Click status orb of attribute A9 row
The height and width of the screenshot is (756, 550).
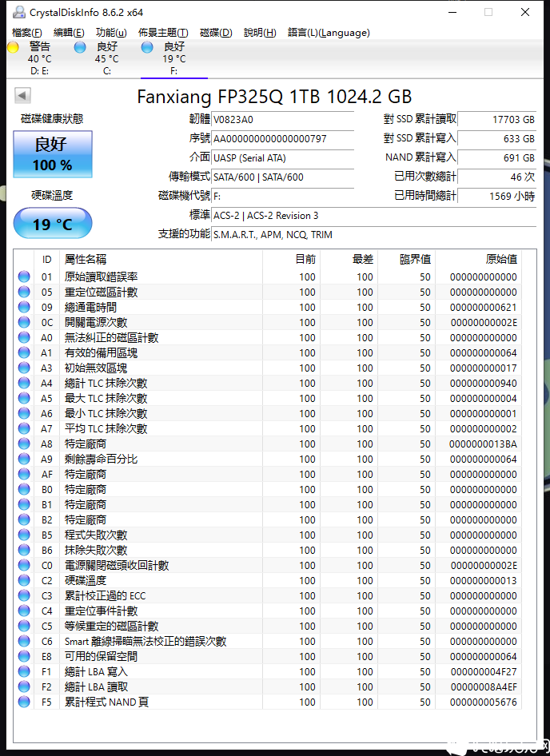[24, 459]
